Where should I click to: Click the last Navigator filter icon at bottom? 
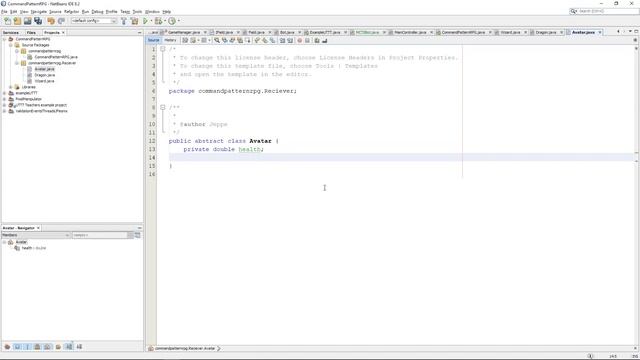coord(79,347)
